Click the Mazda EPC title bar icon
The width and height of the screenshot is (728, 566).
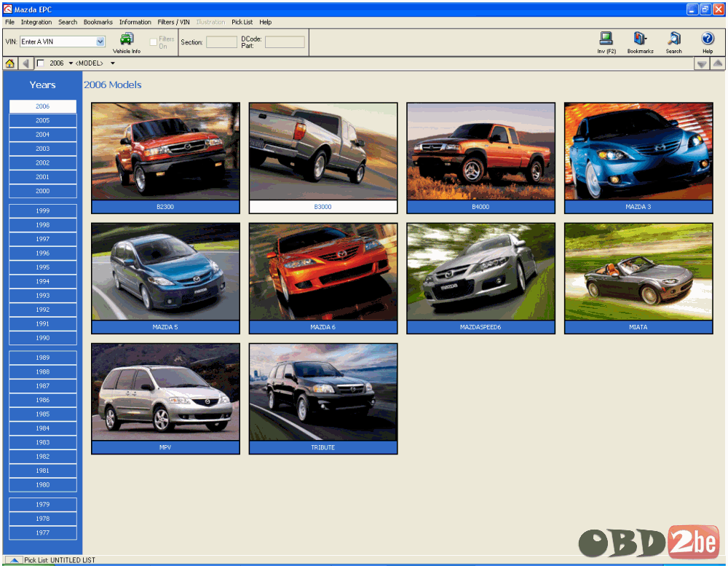coord(7,9)
